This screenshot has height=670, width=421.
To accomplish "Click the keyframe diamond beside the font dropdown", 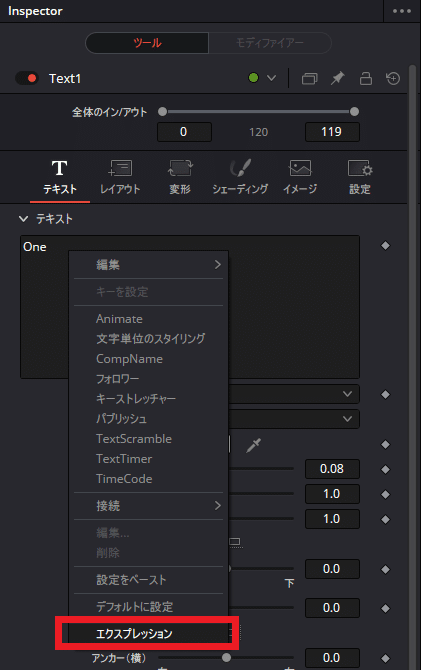I will click(x=386, y=394).
